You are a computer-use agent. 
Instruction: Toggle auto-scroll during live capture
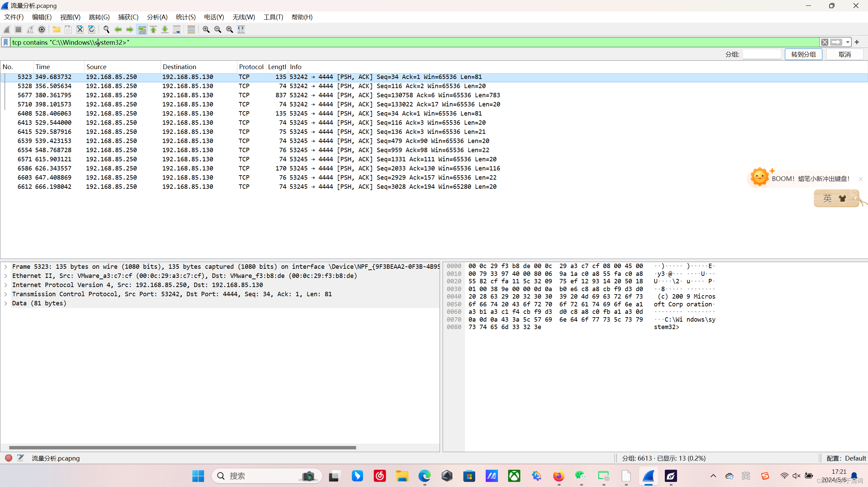(x=177, y=29)
